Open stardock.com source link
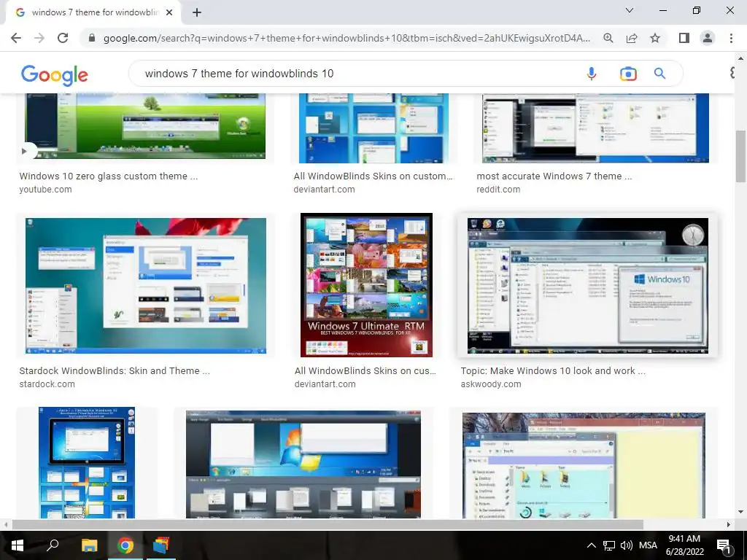 [x=47, y=384]
